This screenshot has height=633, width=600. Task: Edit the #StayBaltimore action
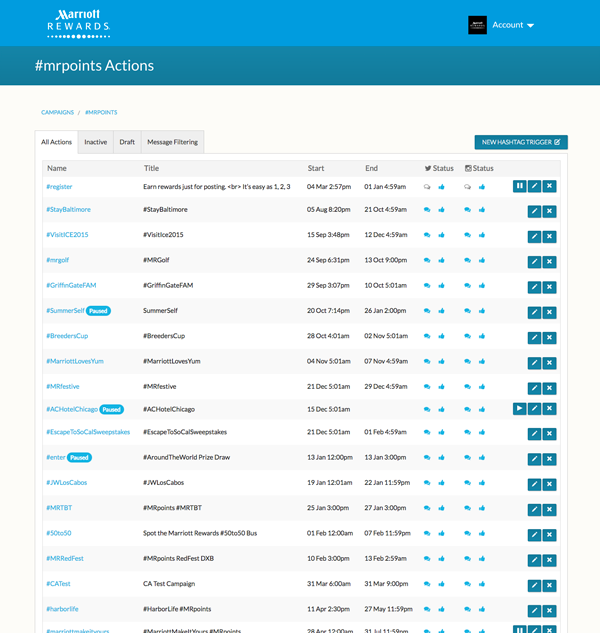click(x=534, y=211)
